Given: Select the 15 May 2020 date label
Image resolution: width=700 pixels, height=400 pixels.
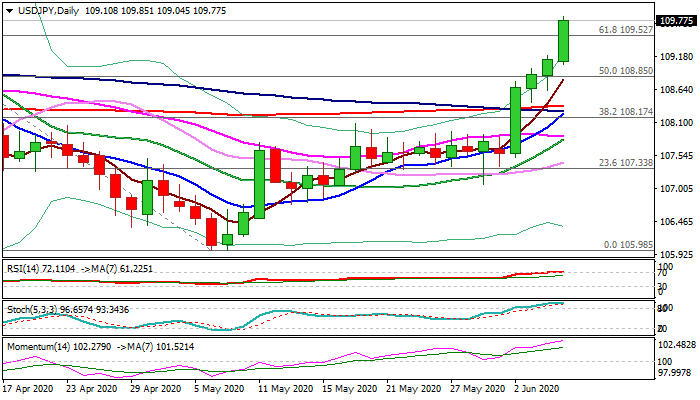Looking at the screenshot, I should coord(350,389).
